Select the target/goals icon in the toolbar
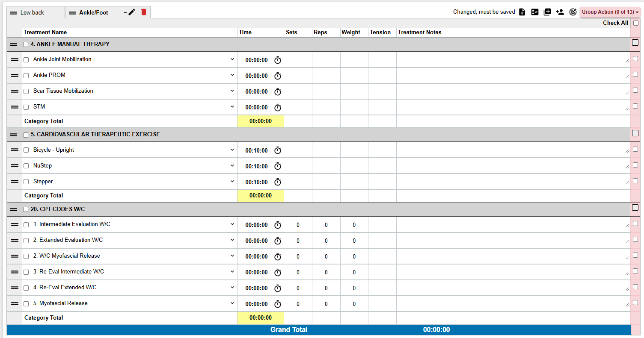The width and height of the screenshot is (644, 338). click(573, 12)
